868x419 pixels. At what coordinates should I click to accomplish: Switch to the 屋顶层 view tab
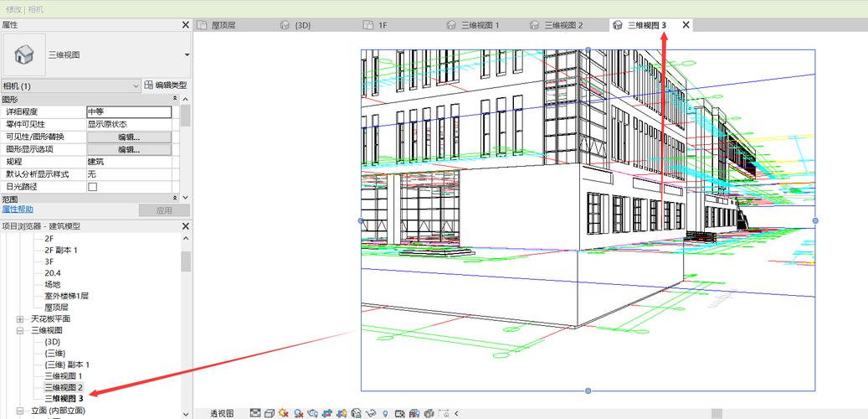(x=222, y=25)
